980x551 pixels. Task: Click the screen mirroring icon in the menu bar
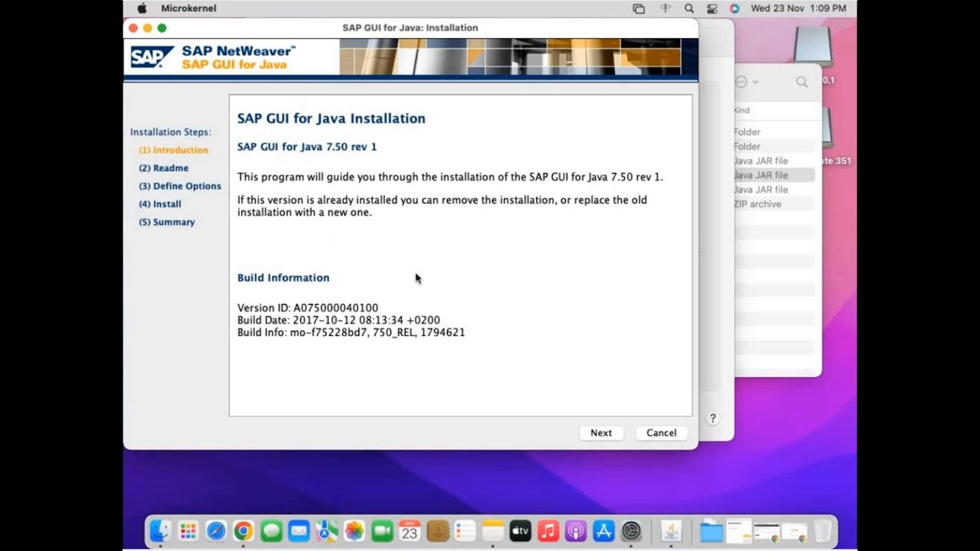point(639,8)
